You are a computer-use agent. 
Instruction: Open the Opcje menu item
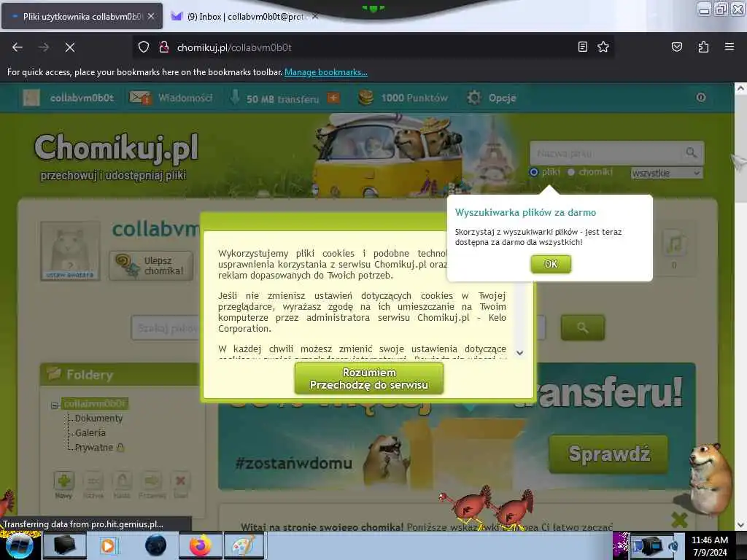tap(502, 98)
